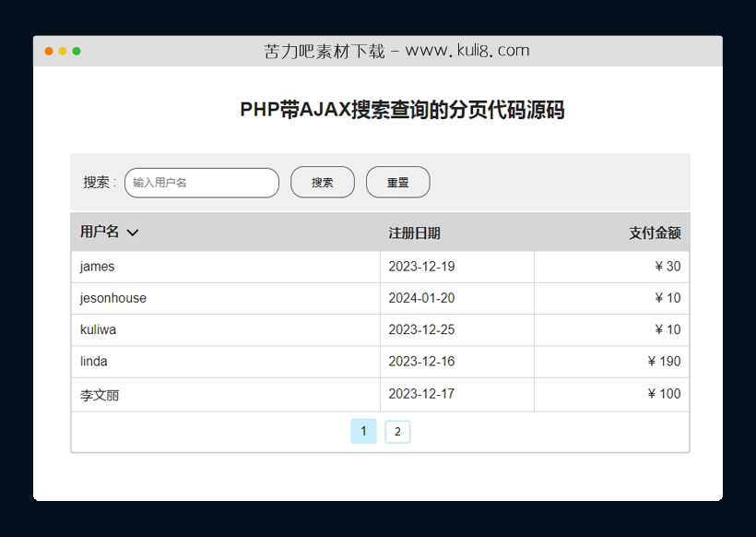Viewport: 756px width, 537px height.
Task: Select the 注册日期 column header
Action: tap(414, 233)
